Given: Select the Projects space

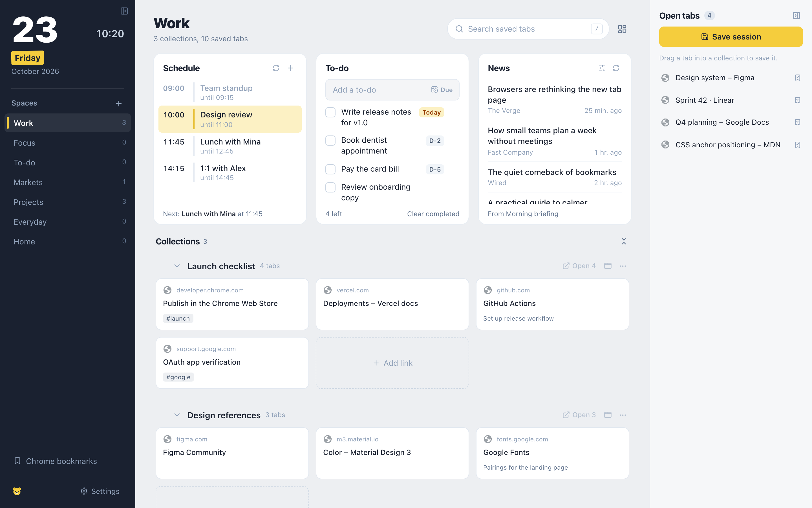Looking at the screenshot, I should point(68,202).
